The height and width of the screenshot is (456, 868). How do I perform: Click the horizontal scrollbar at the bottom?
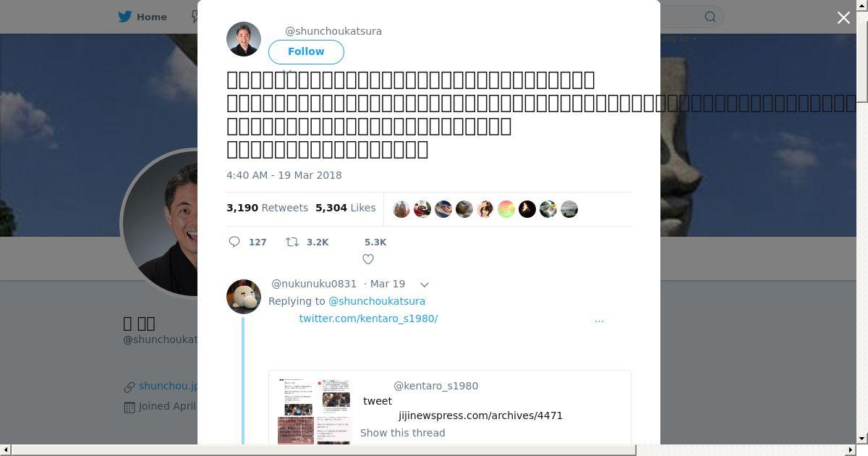point(323,449)
